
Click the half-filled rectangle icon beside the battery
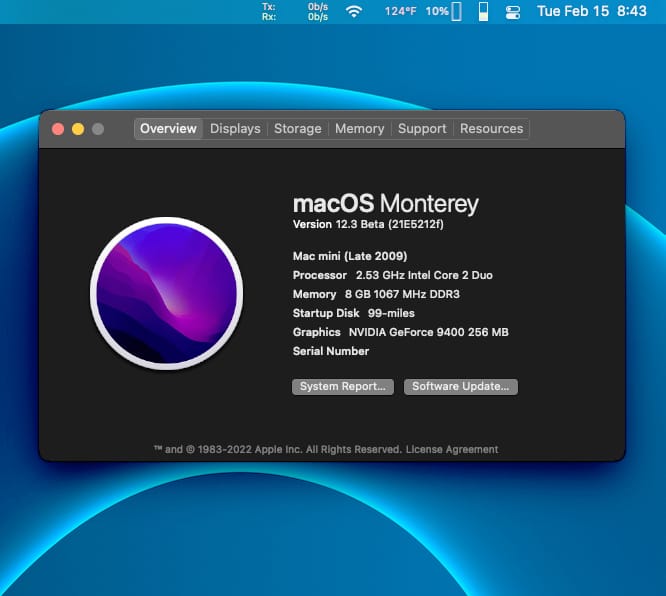point(483,11)
